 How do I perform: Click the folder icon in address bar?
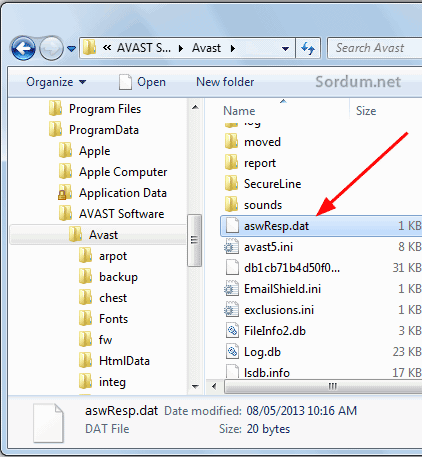[89, 48]
